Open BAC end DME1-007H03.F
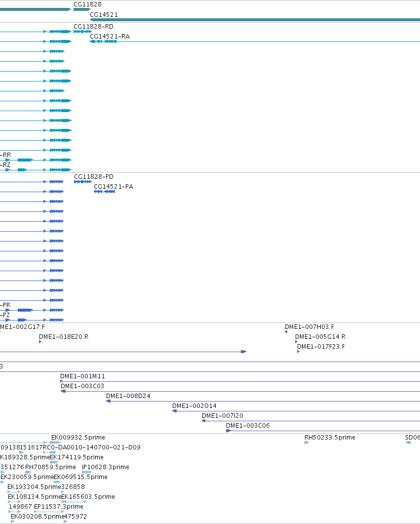420x524 pixels. (x=309, y=327)
